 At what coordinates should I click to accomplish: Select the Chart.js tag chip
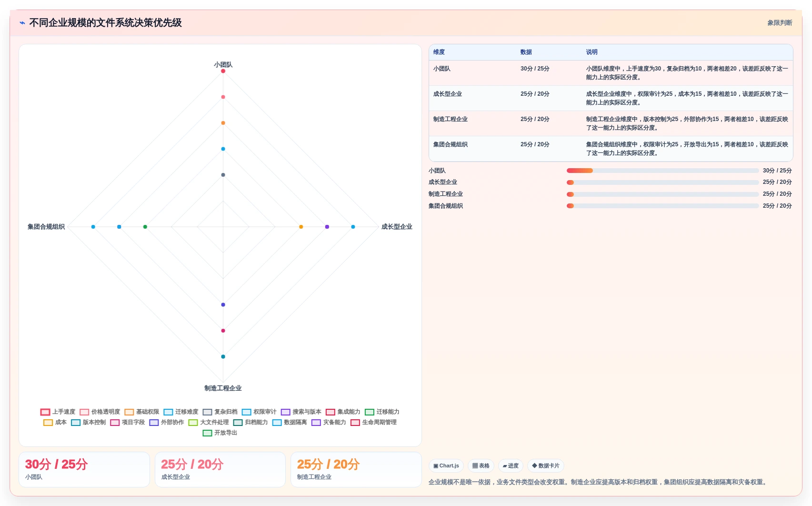pyautogui.click(x=446, y=466)
